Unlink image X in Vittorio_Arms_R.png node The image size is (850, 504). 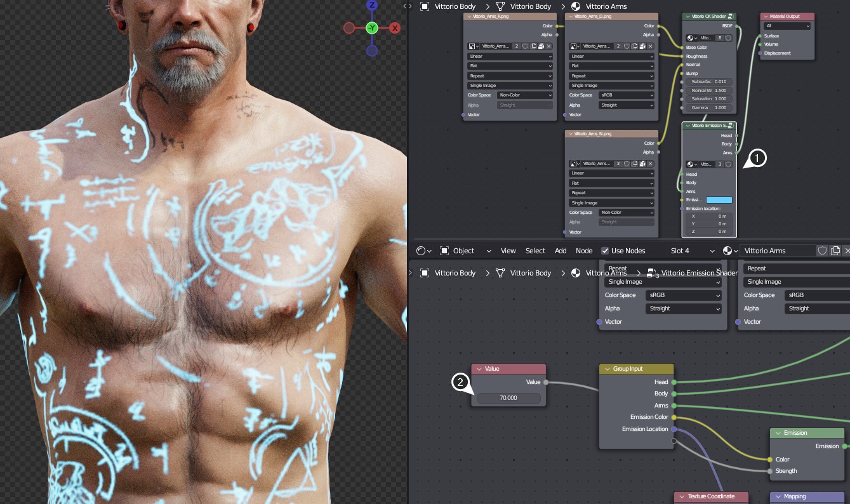548,46
